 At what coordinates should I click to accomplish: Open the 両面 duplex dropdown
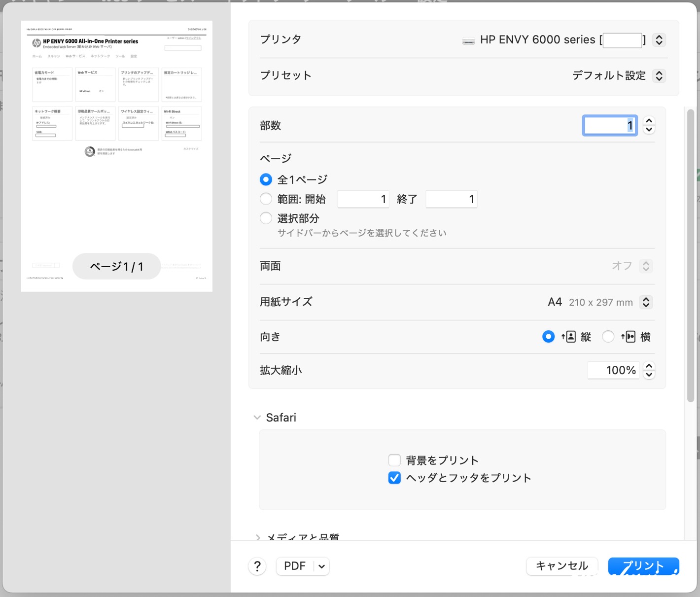click(646, 266)
